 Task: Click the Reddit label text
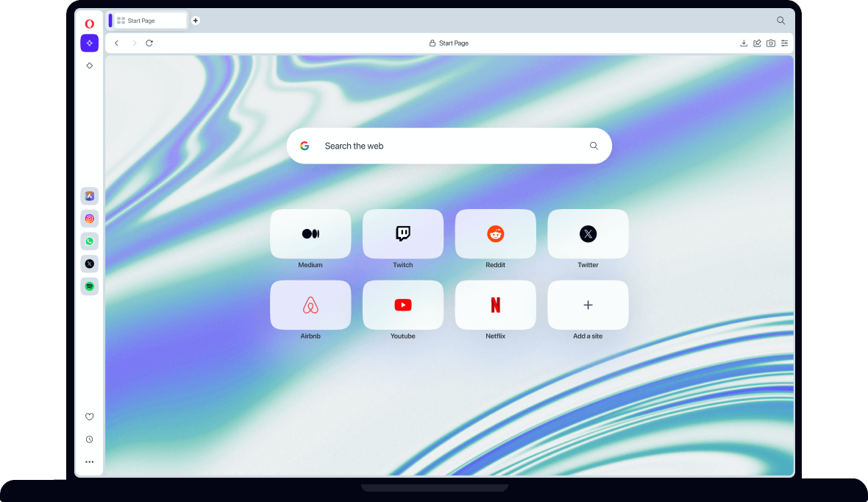pos(496,265)
